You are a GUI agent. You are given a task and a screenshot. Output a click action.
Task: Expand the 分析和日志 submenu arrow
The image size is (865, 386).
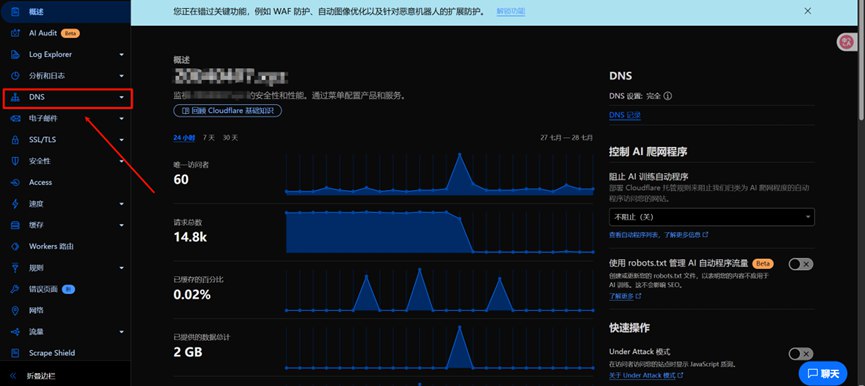coord(121,76)
